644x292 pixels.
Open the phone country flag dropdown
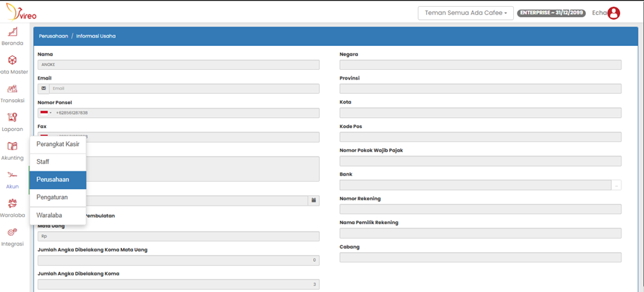(45, 113)
